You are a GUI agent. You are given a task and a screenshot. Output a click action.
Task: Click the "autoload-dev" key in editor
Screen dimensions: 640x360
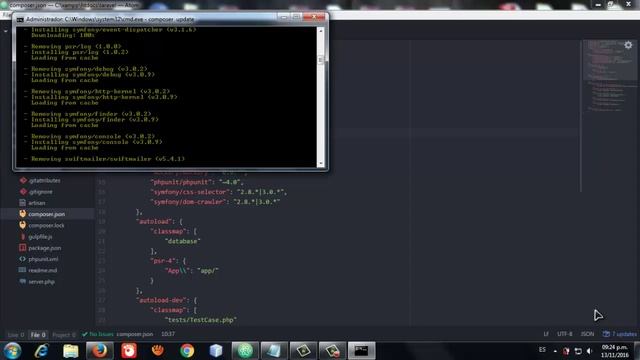click(x=162, y=300)
